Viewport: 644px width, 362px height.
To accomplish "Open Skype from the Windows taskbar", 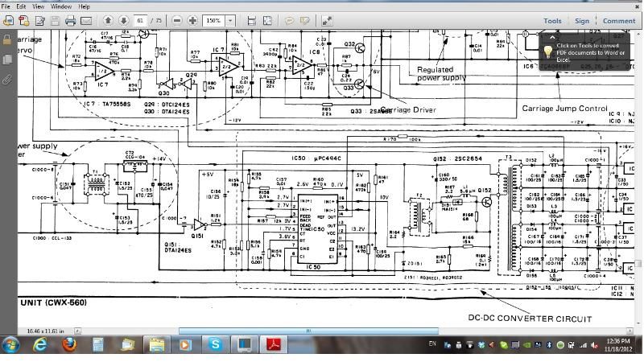I will point(215,344).
